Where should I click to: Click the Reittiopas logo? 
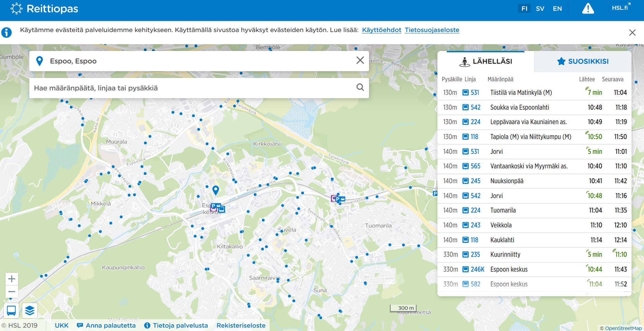[x=44, y=9]
